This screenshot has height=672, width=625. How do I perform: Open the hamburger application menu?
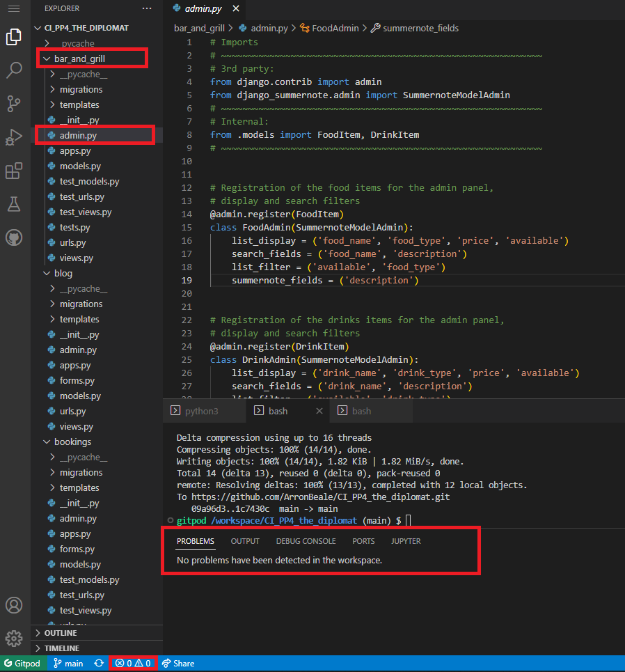[14, 8]
